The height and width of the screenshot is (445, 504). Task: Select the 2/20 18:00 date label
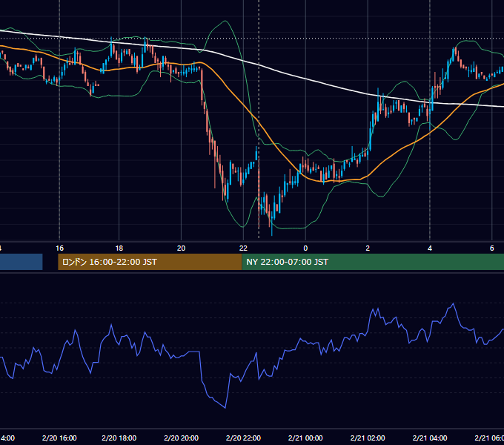pyautogui.click(x=119, y=438)
